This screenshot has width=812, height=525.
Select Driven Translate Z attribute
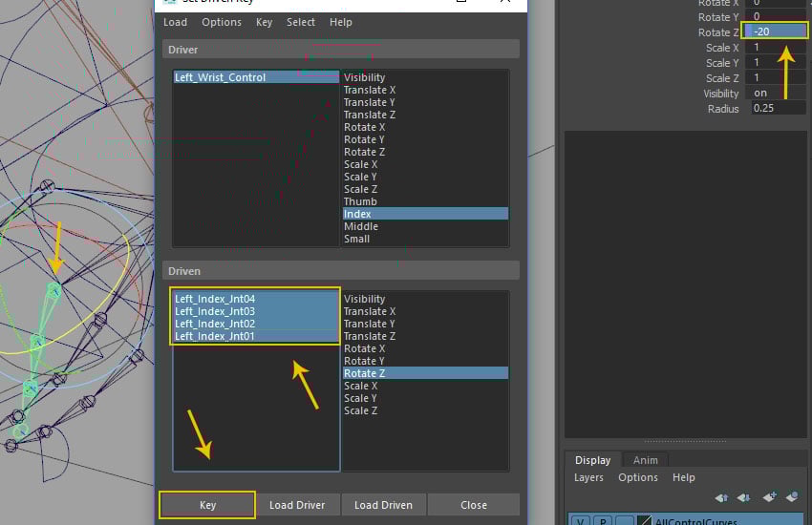(425, 336)
